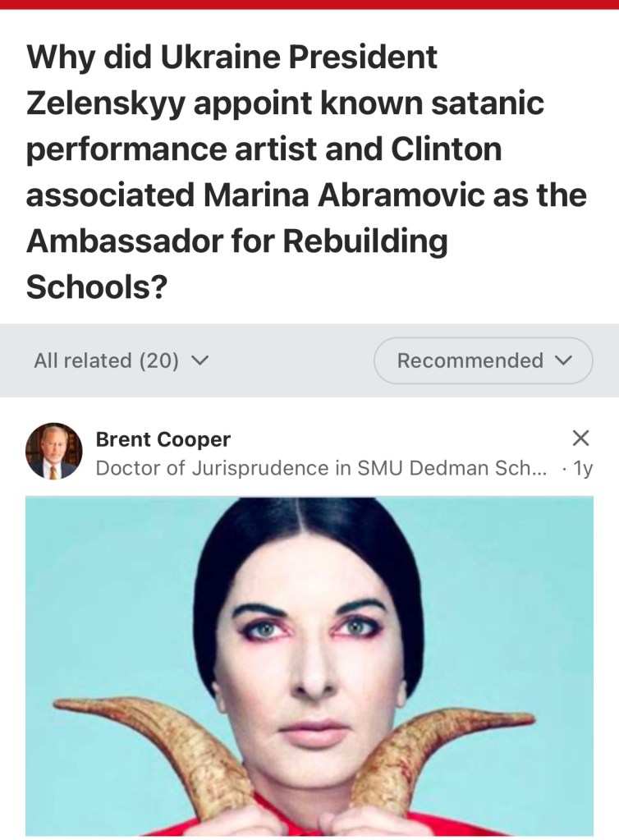Tap the word Schools? ending the question
619x840 pixels.
[97, 287]
